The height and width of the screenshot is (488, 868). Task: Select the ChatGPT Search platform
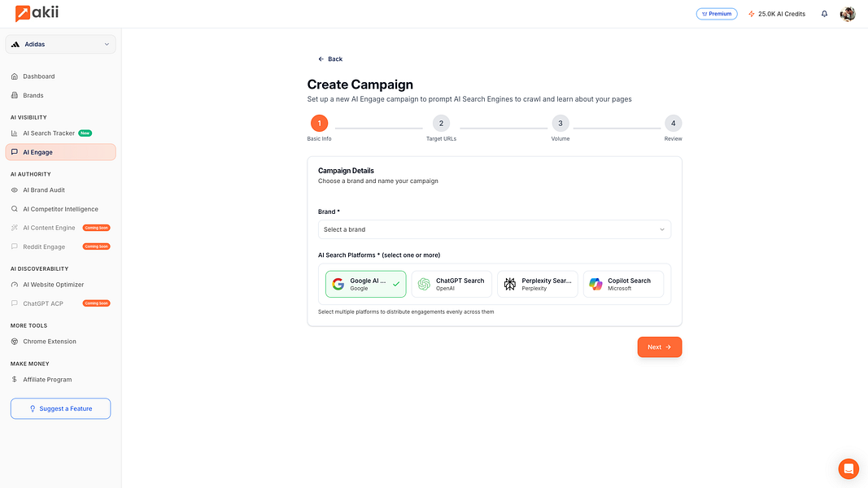click(451, 284)
